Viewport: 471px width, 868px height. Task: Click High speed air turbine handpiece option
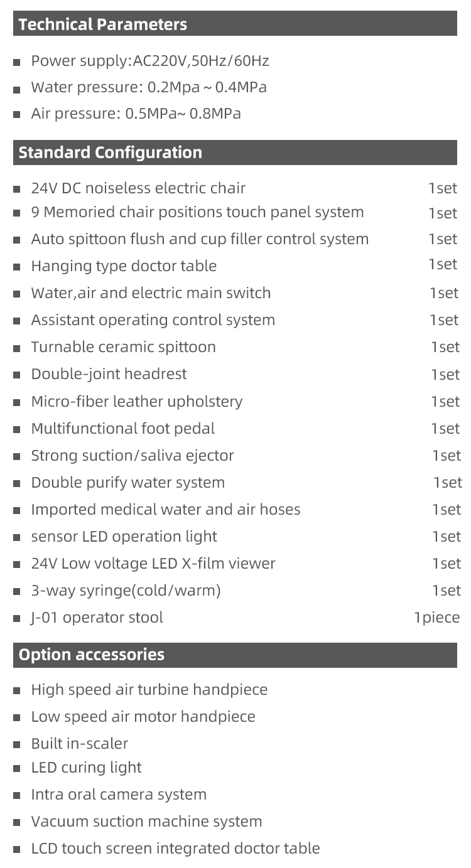(x=149, y=690)
